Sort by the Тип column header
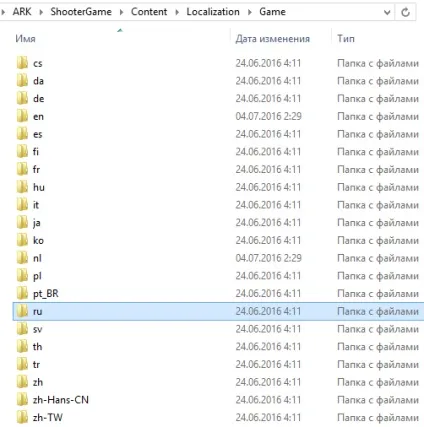Viewport: 424px width, 427px height. click(x=346, y=39)
